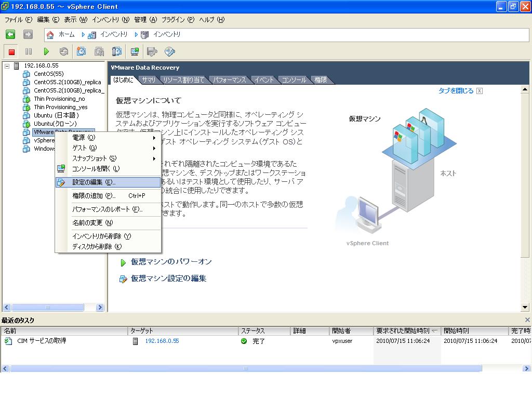Click the powered-on VM icon beside Thin Provisioning_no
Image resolution: width=532 pixels, height=399 pixels.
point(26,99)
